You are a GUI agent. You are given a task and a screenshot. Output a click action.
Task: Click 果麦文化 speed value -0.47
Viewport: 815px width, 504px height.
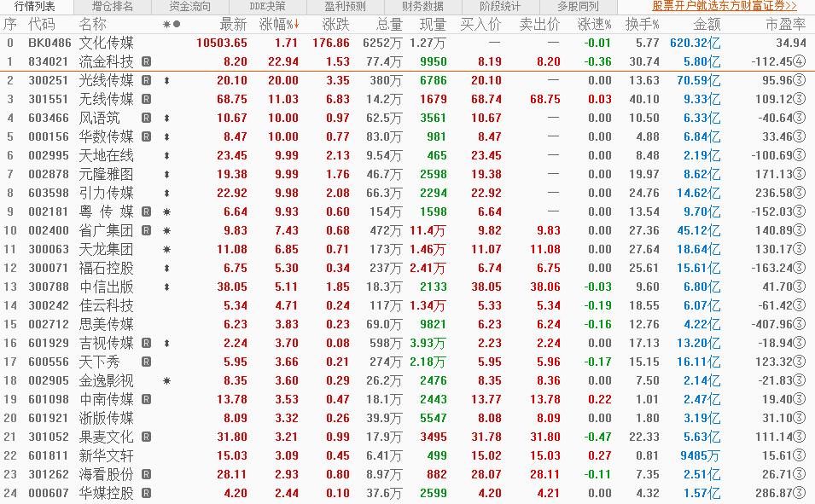pos(597,437)
